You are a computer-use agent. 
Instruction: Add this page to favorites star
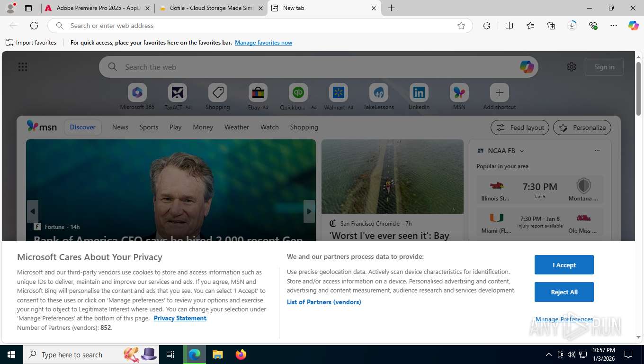click(461, 26)
